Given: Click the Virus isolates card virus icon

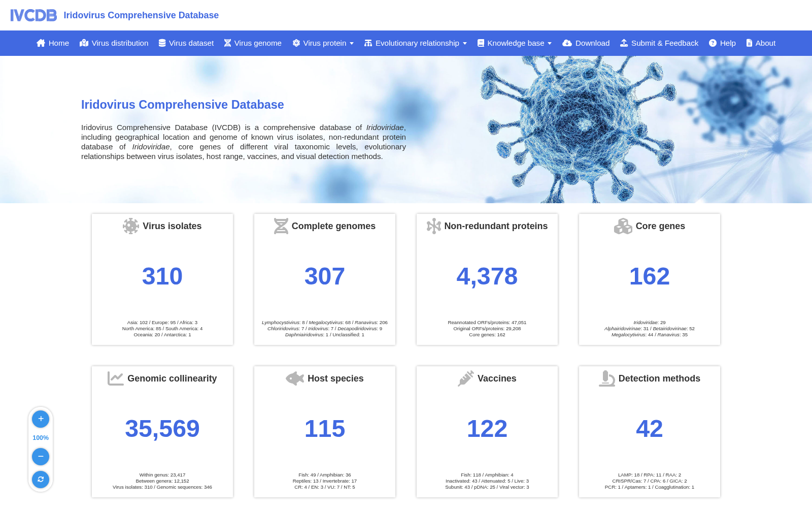Looking at the screenshot, I should point(131,226).
